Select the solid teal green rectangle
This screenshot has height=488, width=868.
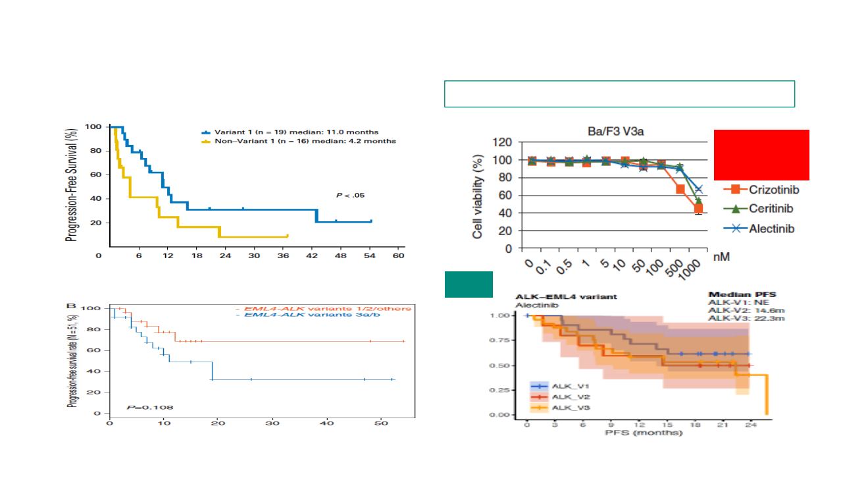tap(469, 285)
